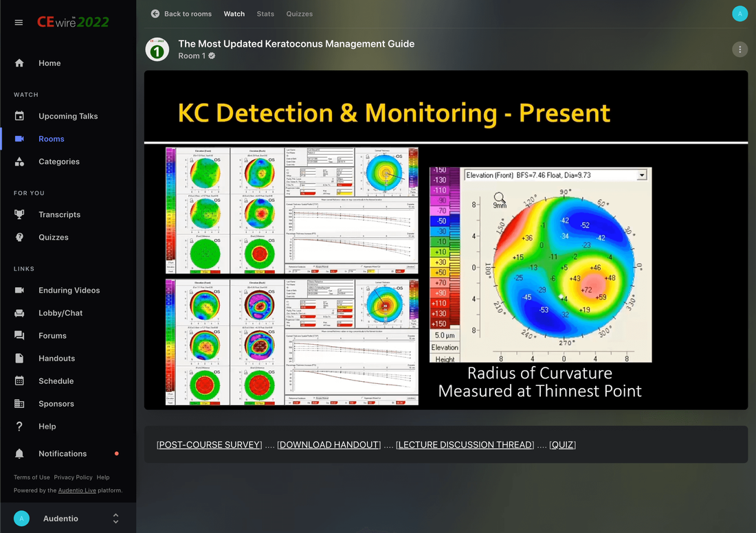The image size is (756, 533).
Task: Open the POST-COURSE SURVEY link
Action: click(x=210, y=445)
